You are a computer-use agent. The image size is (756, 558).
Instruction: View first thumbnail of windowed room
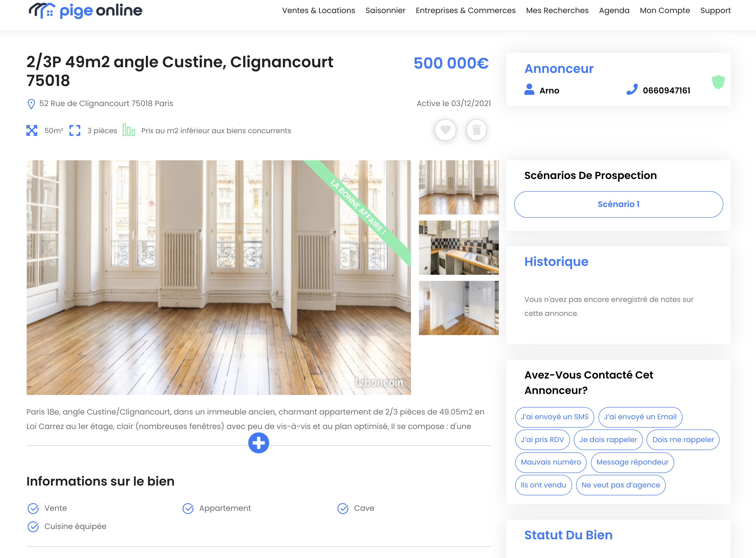459,187
